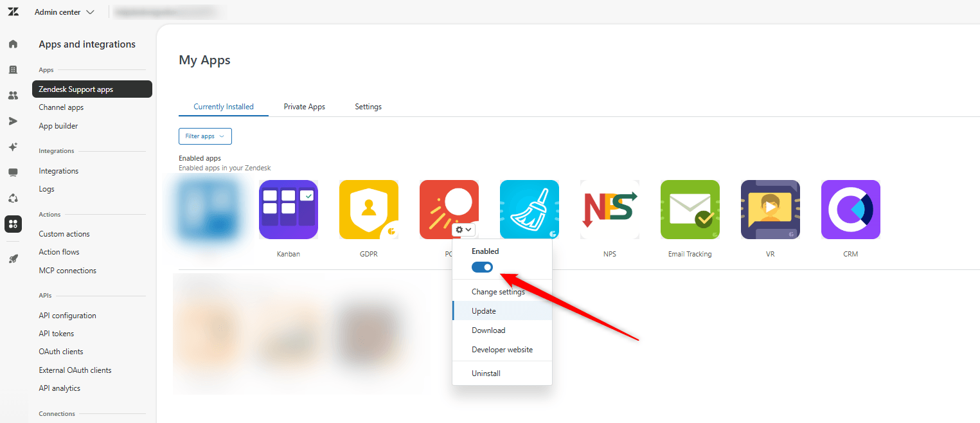Open the gear dropdown on the red app
Image resolution: width=980 pixels, height=423 pixels.
point(464,230)
